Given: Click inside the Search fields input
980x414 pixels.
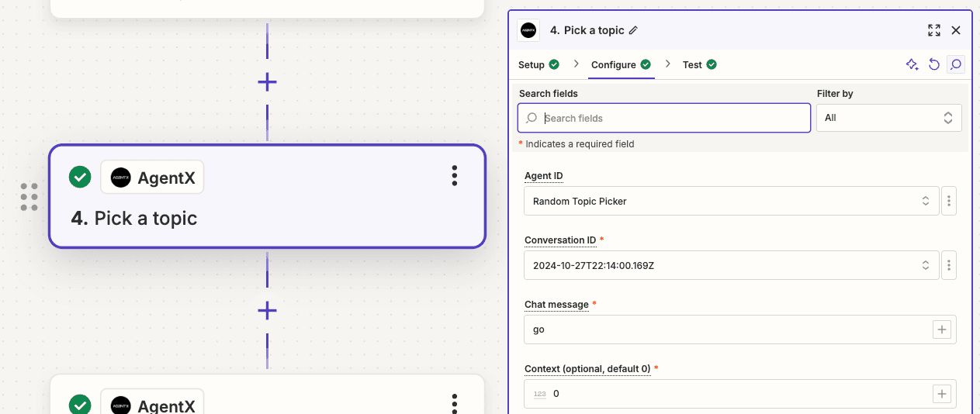Looking at the screenshot, I should coord(664,118).
